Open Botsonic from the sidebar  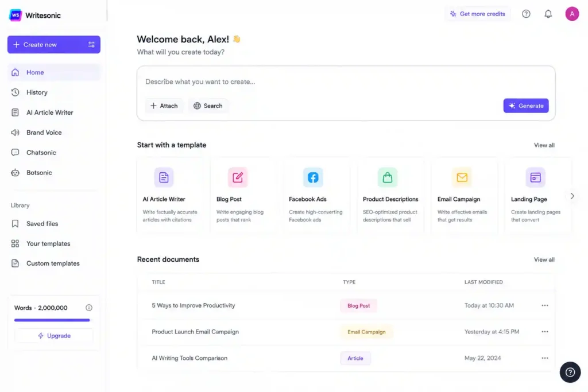pos(53,173)
